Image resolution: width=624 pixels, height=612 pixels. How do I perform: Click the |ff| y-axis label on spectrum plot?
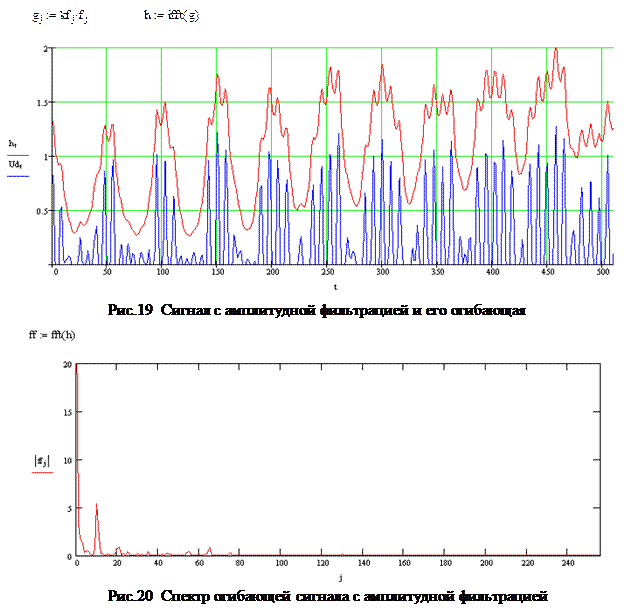point(41,460)
